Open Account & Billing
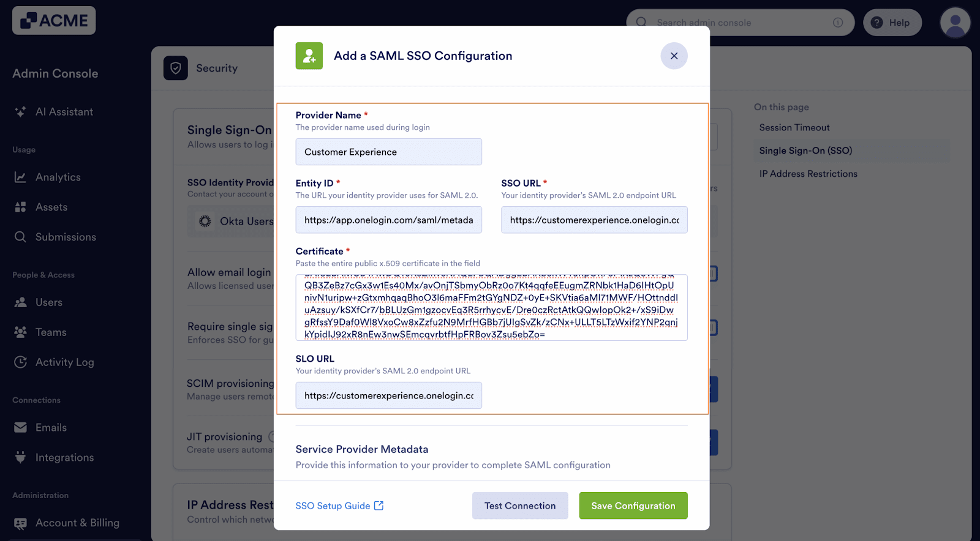Screen dimensions: 980x541 tap(77, 523)
